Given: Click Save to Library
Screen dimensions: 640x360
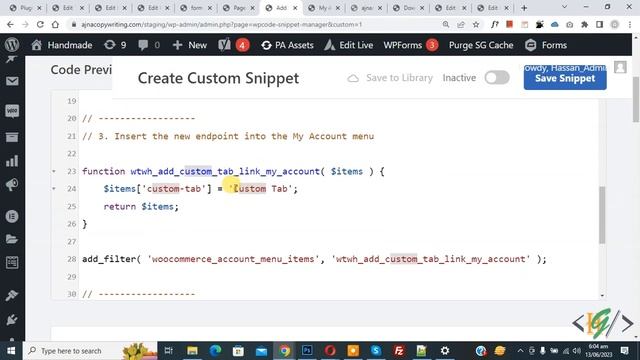Looking at the screenshot, I should click(390, 78).
